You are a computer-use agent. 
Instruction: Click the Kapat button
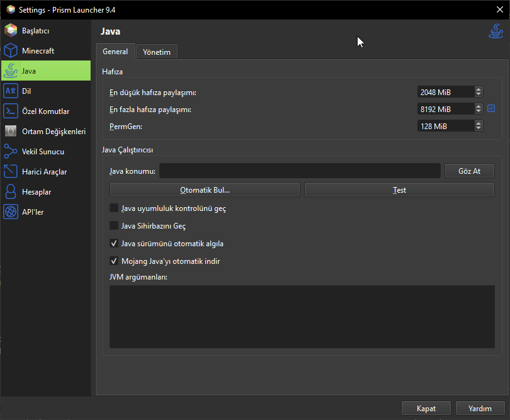pyautogui.click(x=426, y=408)
